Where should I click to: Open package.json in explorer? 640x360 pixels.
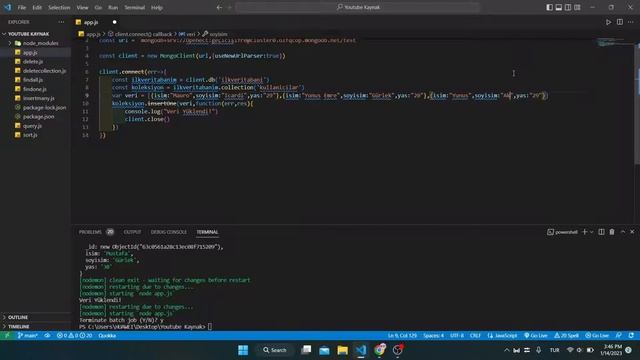click(x=38, y=116)
